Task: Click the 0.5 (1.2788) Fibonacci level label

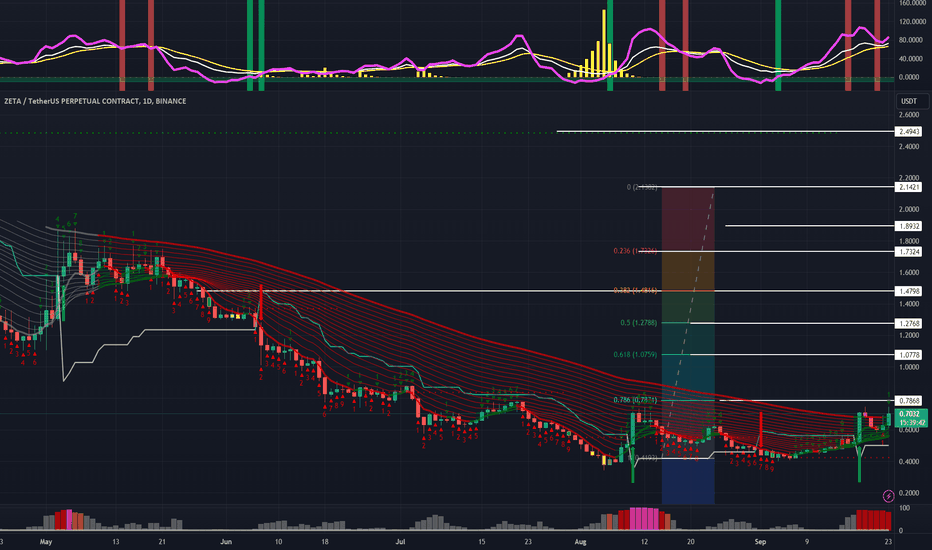Action: tap(638, 323)
